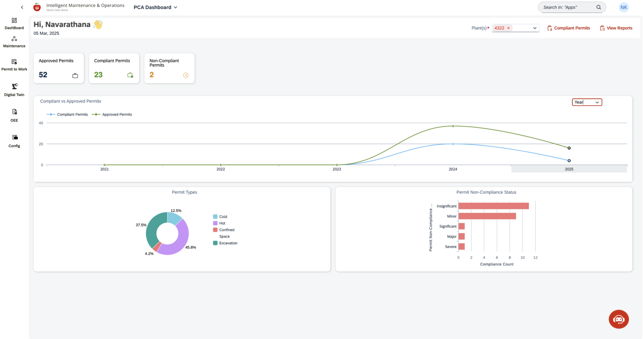Switch to the PCA Dashboard tab
The image size is (644, 339).
point(152,7)
